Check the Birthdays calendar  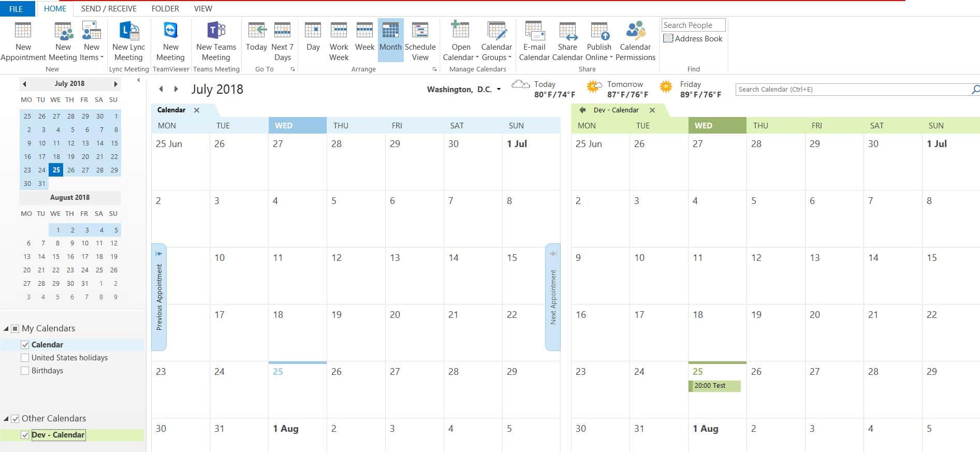pos(25,371)
